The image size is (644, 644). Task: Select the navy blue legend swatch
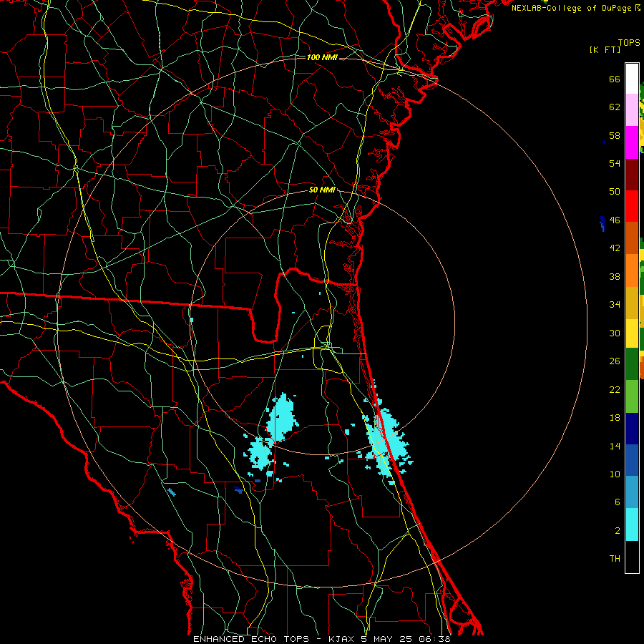[x=632, y=429]
